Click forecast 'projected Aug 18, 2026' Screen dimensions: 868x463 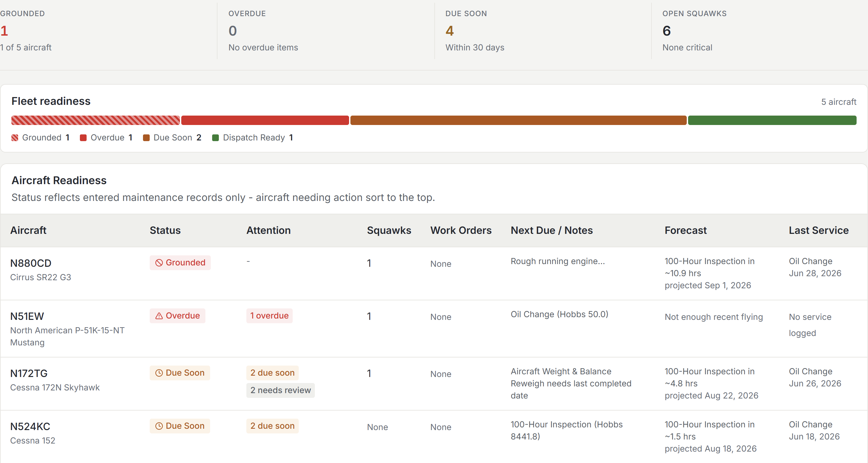[711, 449]
